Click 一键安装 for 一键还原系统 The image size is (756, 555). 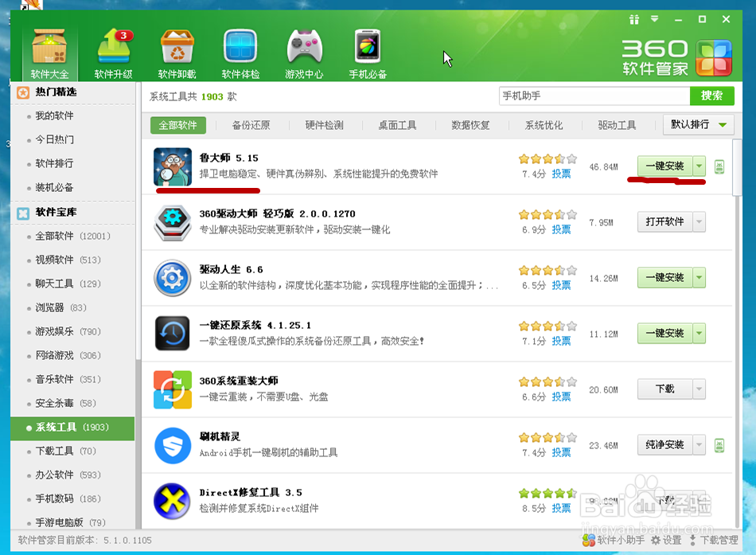(x=664, y=334)
